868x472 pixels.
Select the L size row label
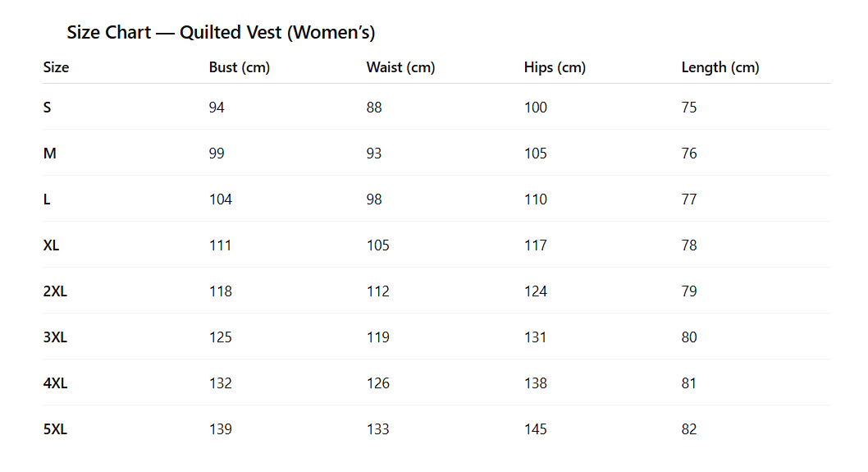pos(47,199)
